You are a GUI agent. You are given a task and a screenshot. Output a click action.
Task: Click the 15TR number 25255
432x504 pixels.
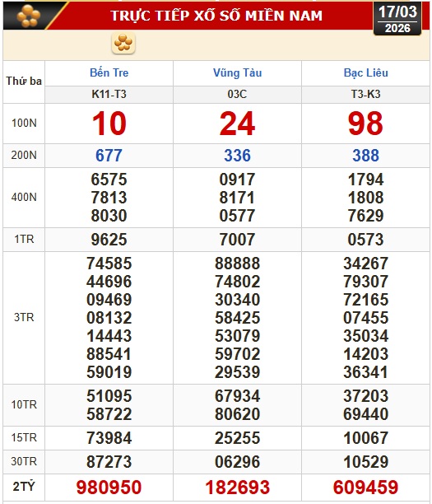point(237,438)
